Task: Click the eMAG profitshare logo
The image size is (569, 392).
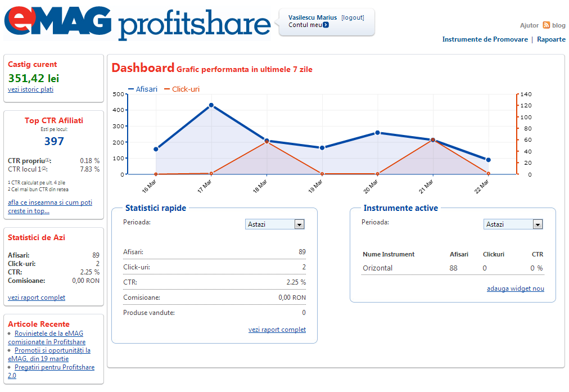Action: [x=137, y=23]
